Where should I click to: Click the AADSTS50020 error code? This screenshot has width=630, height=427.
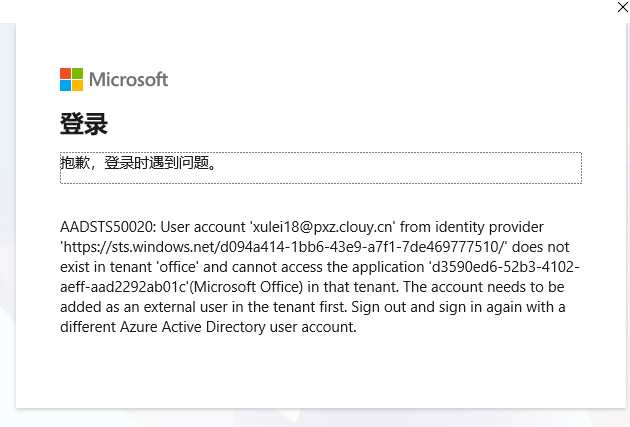click(x=107, y=228)
